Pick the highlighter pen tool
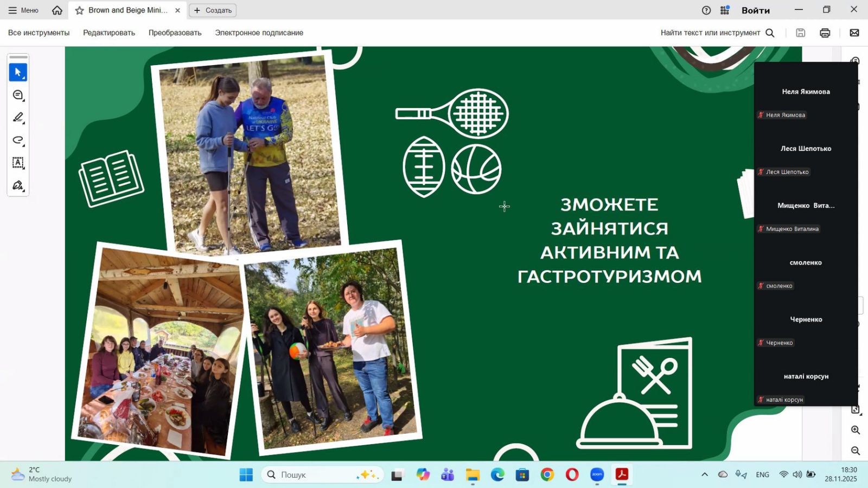Image resolution: width=868 pixels, height=488 pixels. tap(18, 117)
